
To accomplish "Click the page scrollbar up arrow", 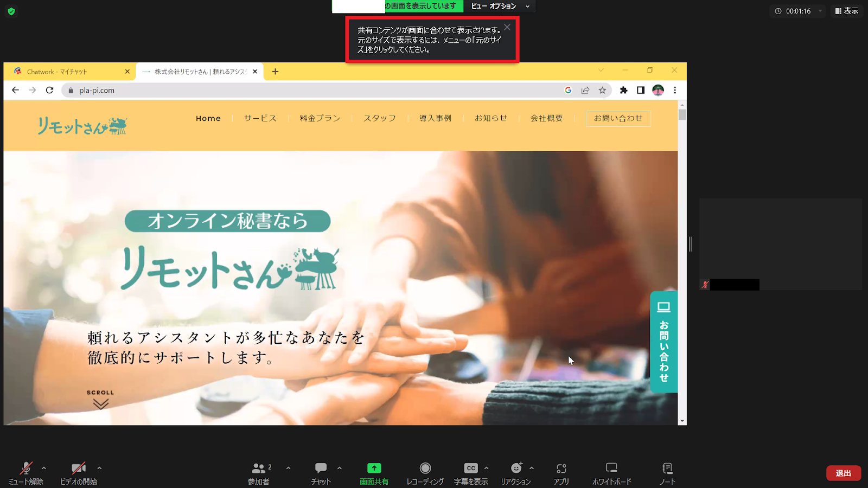I will (x=682, y=104).
